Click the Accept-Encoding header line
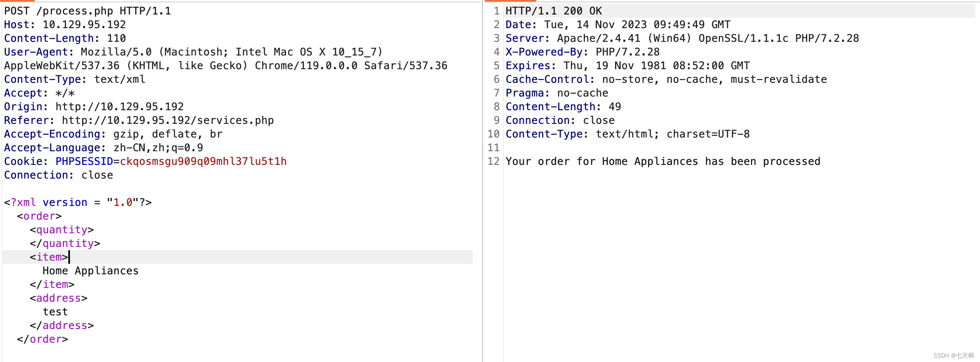980x362 pixels. [113, 134]
